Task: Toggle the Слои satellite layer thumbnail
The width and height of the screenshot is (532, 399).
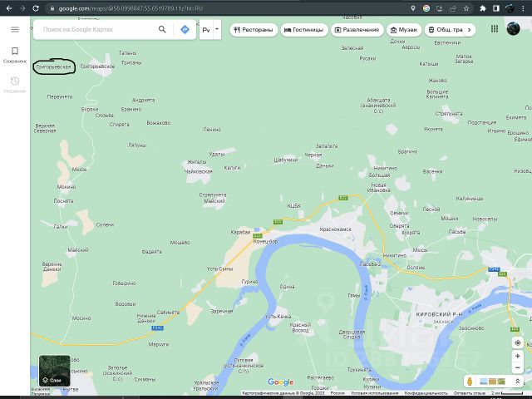Action: (54, 371)
